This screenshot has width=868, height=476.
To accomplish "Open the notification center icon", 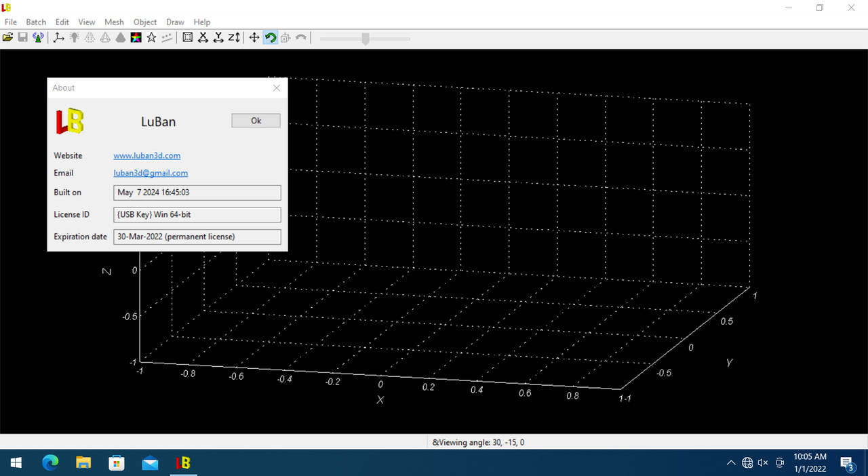I will pyautogui.click(x=847, y=462).
